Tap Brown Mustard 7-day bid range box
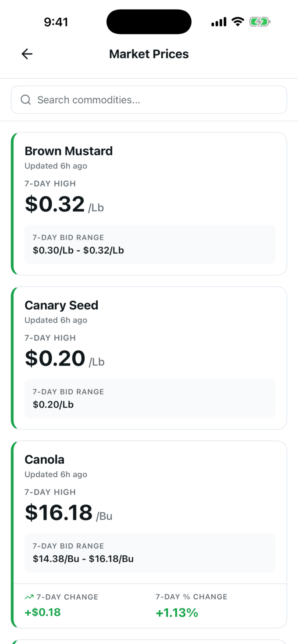 pos(150,244)
